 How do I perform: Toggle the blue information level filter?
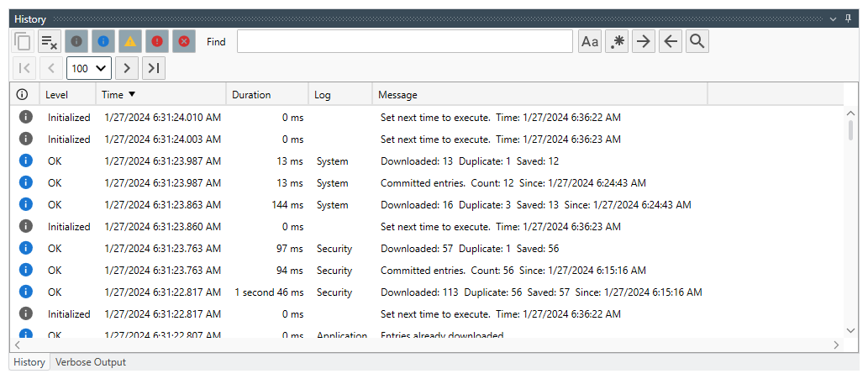point(103,41)
